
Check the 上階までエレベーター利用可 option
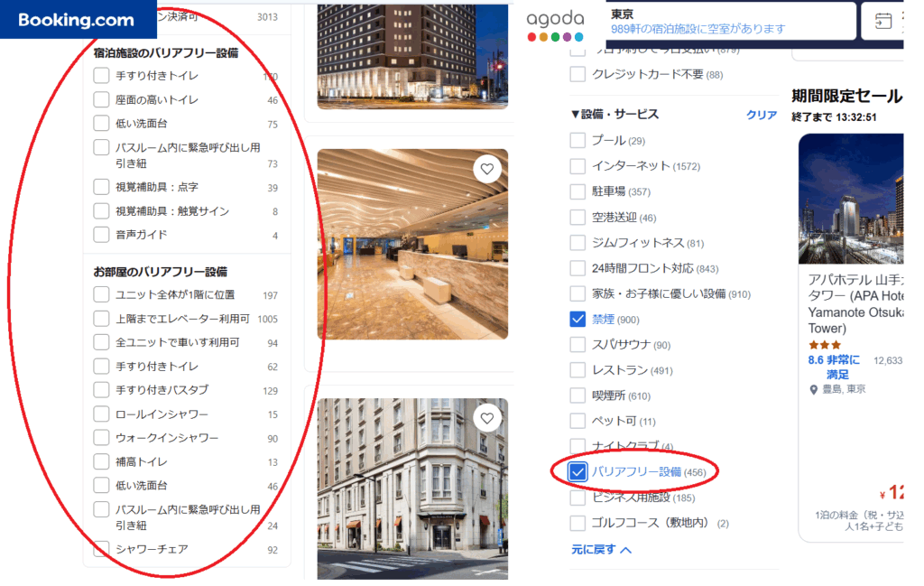click(x=102, y=319)
